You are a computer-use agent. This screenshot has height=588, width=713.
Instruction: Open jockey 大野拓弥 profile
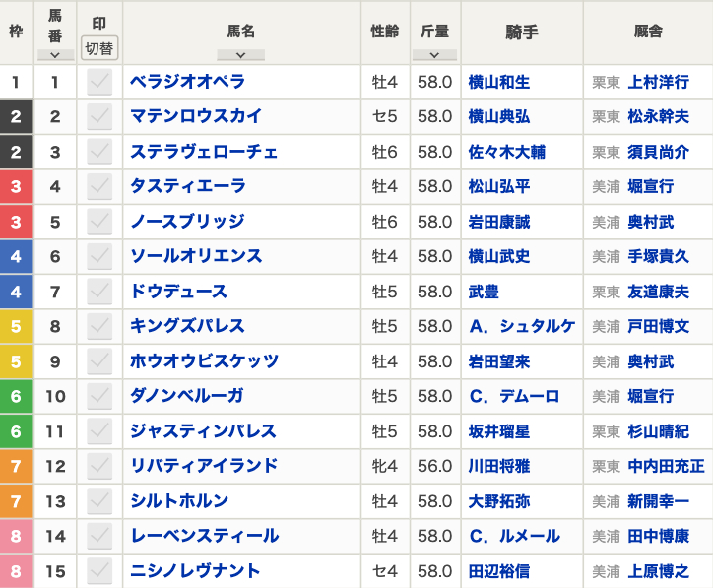click(499, 501)
